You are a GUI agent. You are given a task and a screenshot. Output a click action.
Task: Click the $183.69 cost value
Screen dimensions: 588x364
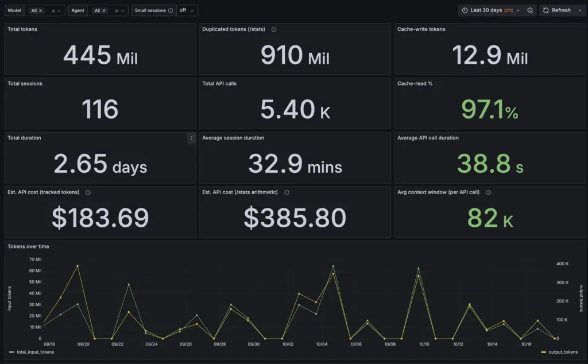(x=100, y=218)
